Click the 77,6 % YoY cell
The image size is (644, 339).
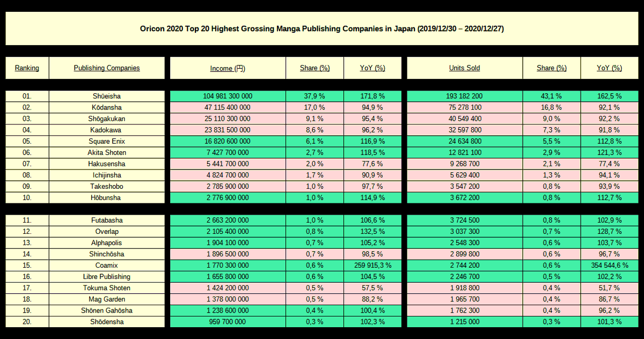[372, 164]
